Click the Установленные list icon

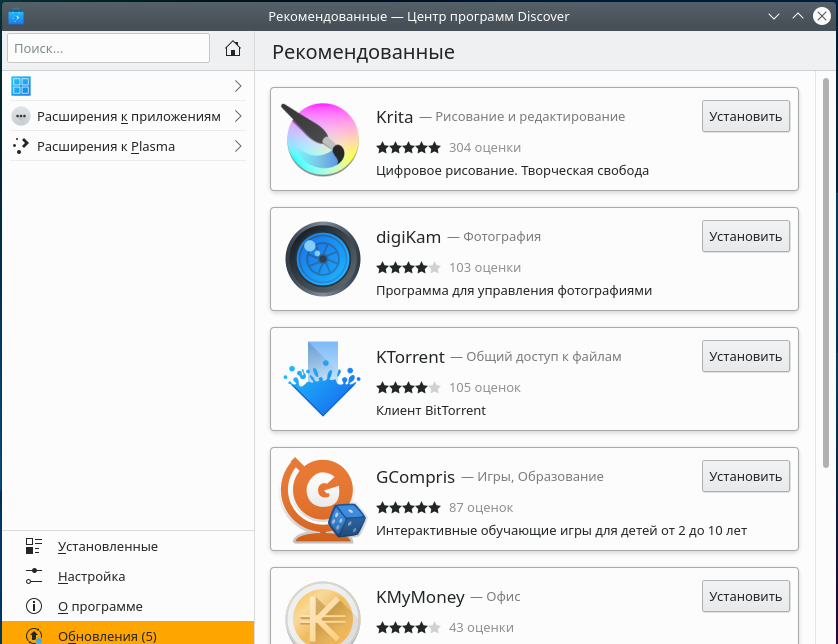click(34, 546)
